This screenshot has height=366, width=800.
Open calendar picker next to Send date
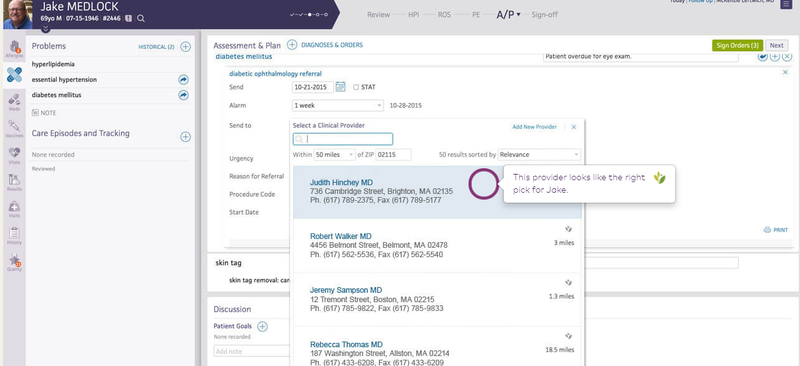point(341,87)
